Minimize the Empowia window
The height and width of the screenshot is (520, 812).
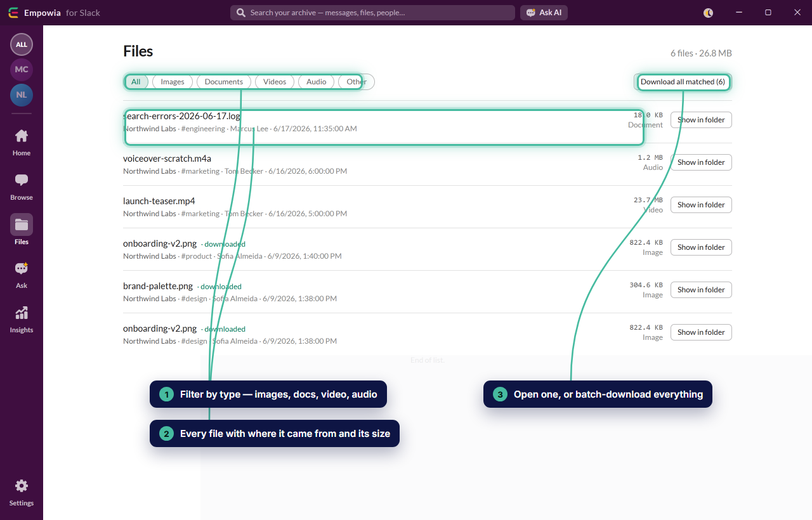point(739,13)
